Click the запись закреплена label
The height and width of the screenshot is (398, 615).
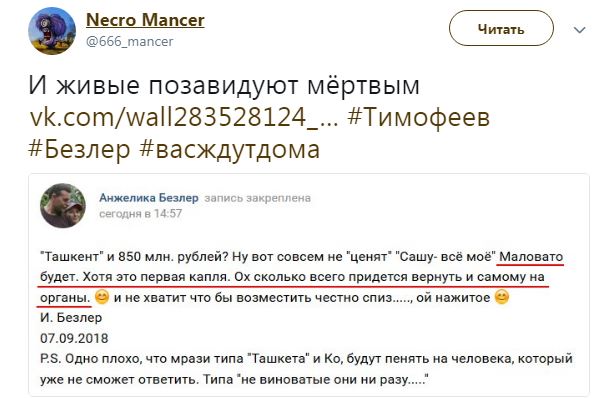point(258,198)
